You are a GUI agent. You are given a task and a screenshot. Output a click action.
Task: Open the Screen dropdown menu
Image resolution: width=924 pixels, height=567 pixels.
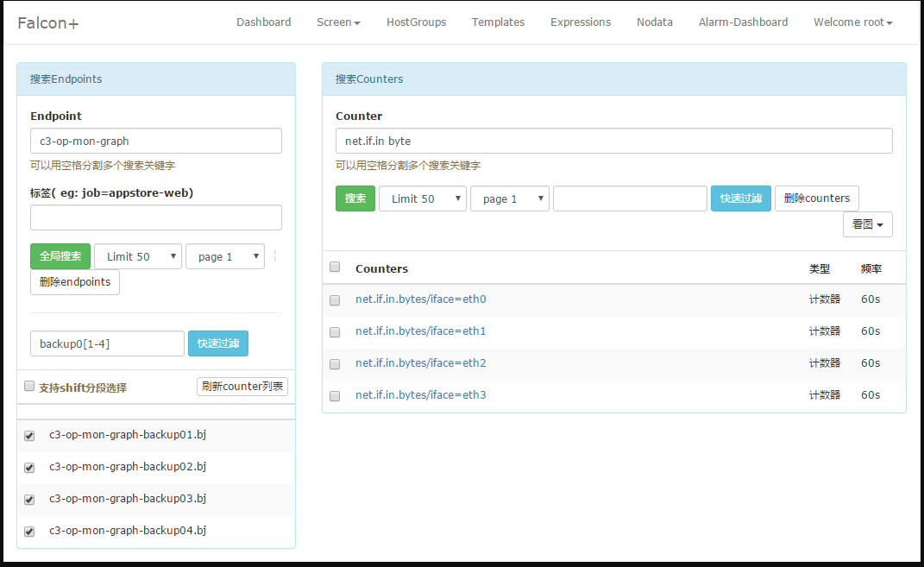click(x=338, y=22)
